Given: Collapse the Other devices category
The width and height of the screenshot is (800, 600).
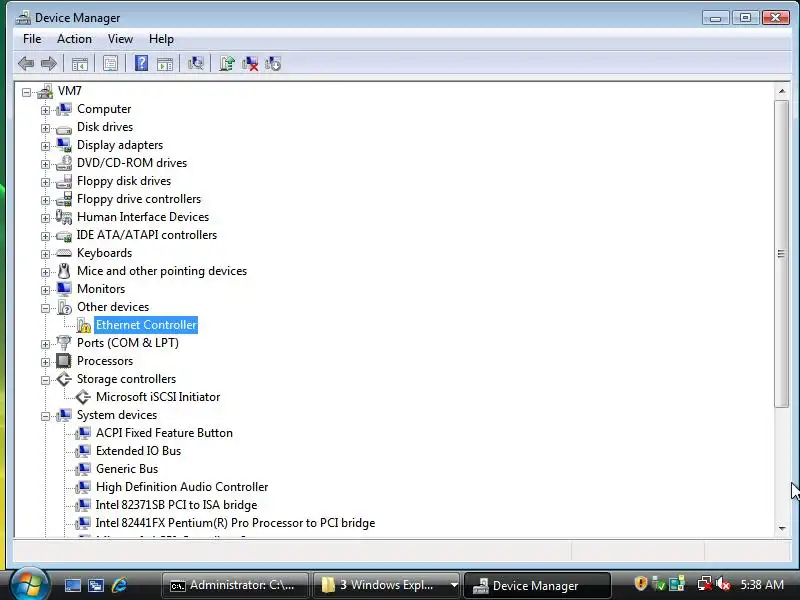Looking at the screenshot, I should pyautogui.click(x=45, y=308).
